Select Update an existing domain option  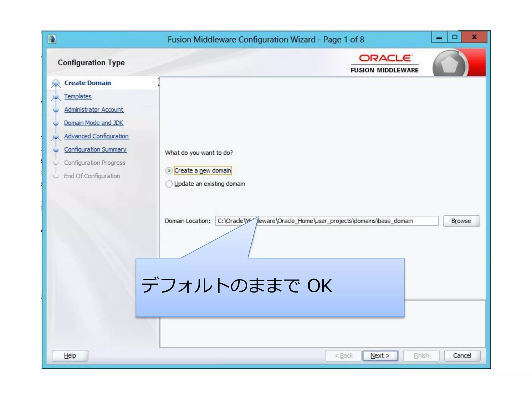[x=169, y=184]
